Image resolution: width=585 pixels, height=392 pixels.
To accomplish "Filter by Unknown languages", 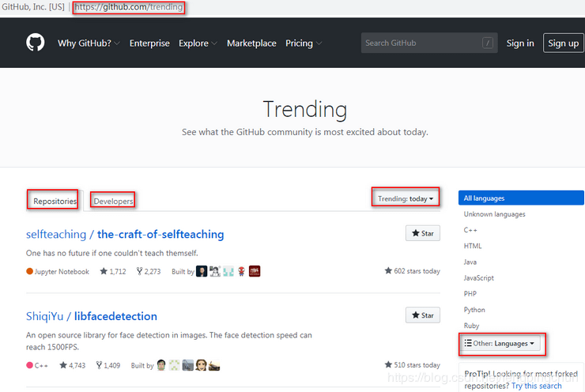I will [x=494, y=214].
